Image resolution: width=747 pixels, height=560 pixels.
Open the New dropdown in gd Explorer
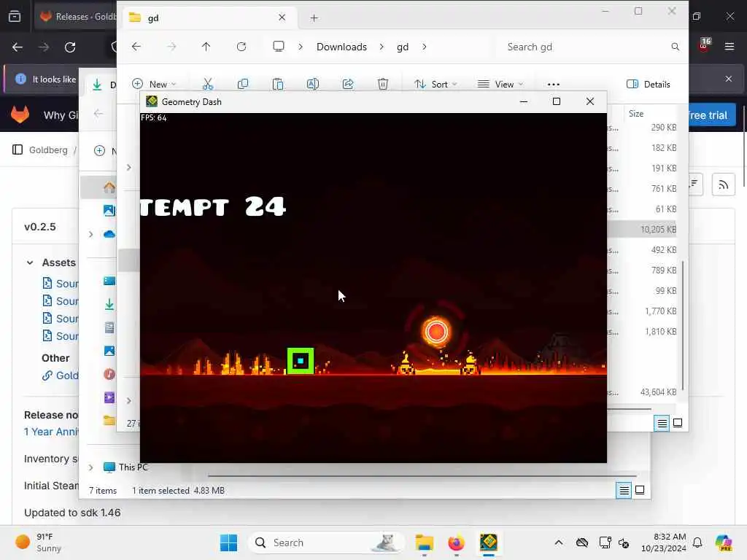[155, 85]
